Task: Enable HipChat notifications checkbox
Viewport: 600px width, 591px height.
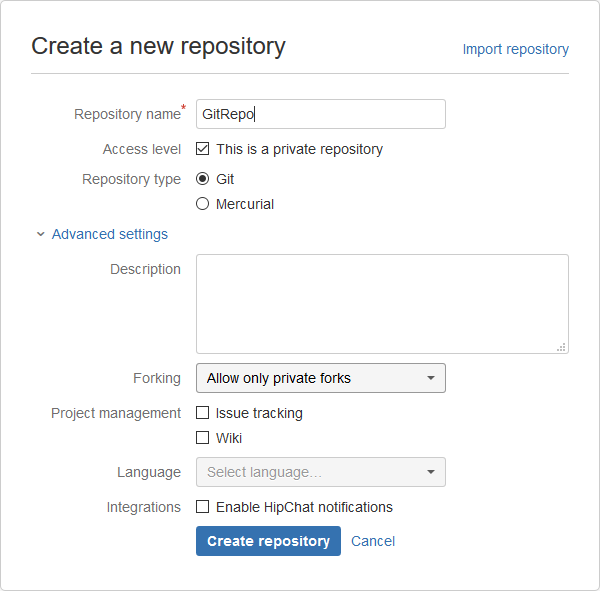Action: pyautogui.click(x=203, y=507)
